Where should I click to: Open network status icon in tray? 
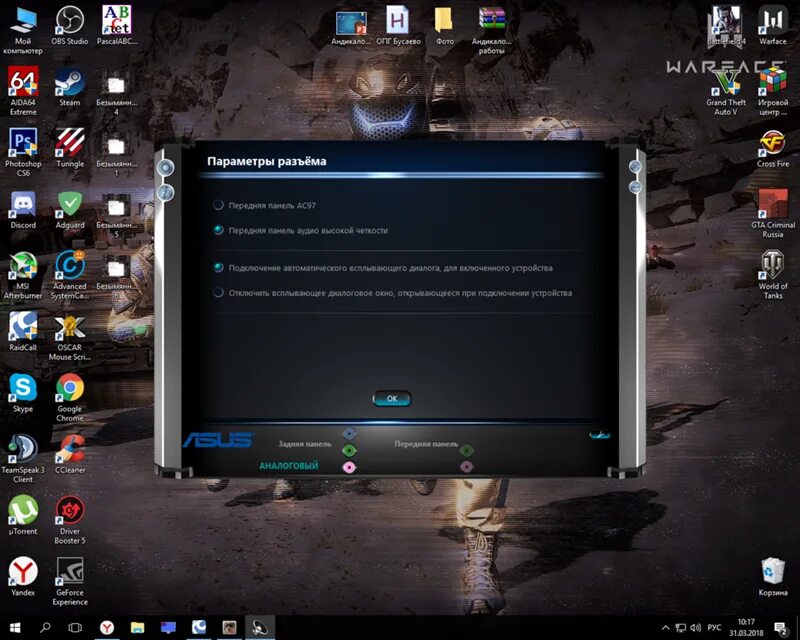click(681, 627)
